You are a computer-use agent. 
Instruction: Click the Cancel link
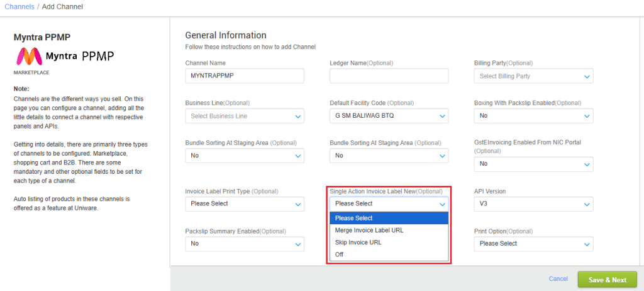pyautogui.click(x=558, y=279)
